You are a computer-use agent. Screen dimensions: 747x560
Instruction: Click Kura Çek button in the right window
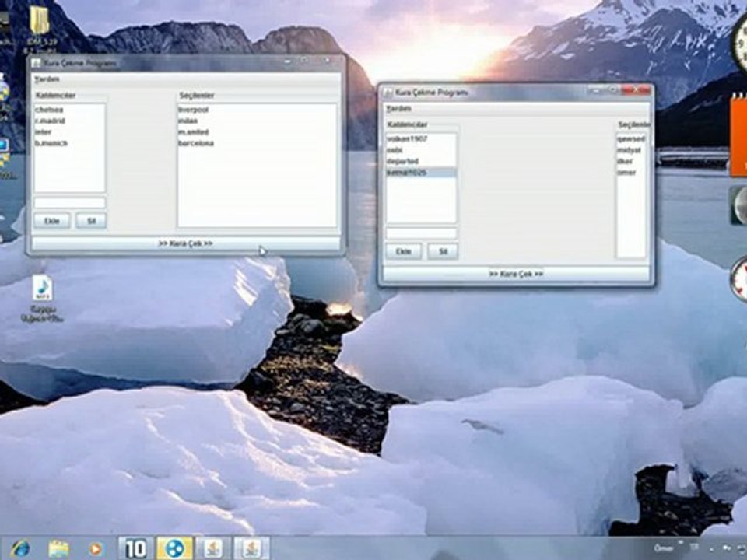(516, 274)
